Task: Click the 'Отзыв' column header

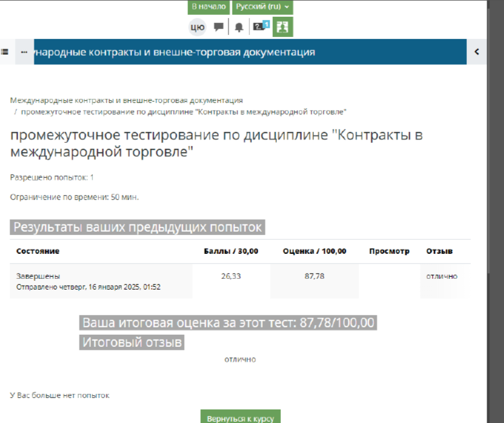Action: (x=439, y=251)
